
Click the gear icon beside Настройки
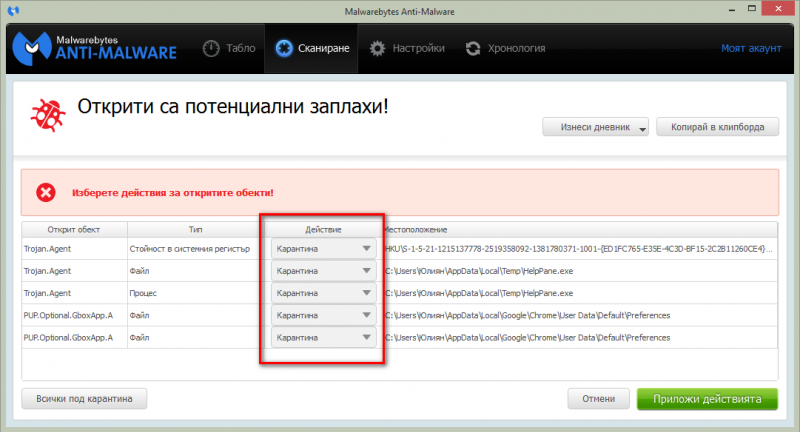point(378,48)
